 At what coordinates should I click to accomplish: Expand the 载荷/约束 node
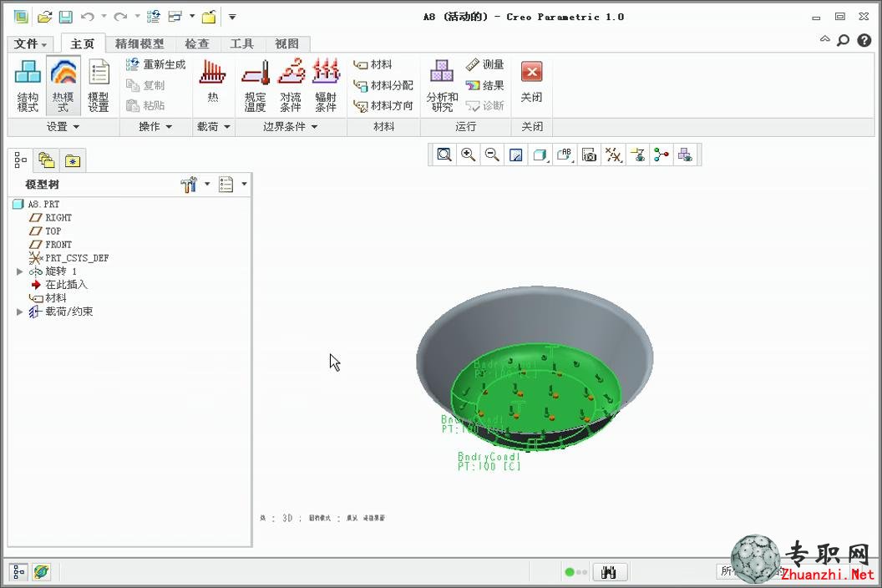(20, 312)
